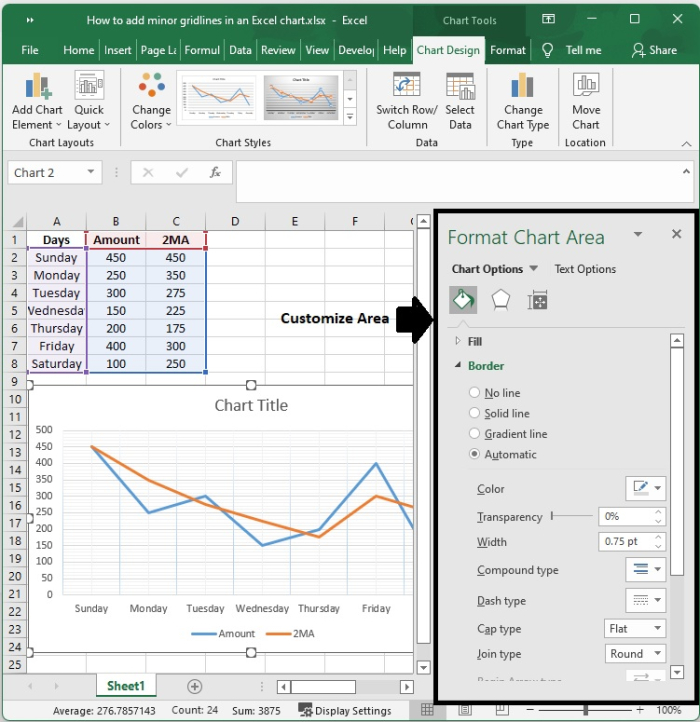700x722 pixels.
Task: Select Size & Properties icon in pane
Action: click(537, 301)
